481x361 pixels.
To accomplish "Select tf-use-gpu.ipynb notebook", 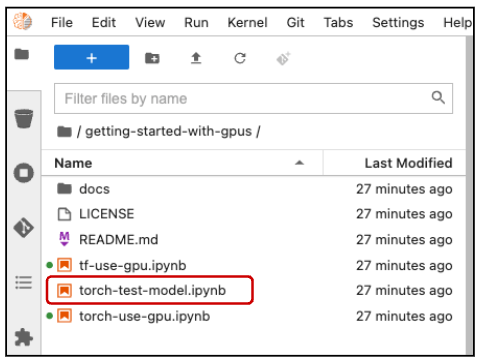I will [x=253, y=265].
